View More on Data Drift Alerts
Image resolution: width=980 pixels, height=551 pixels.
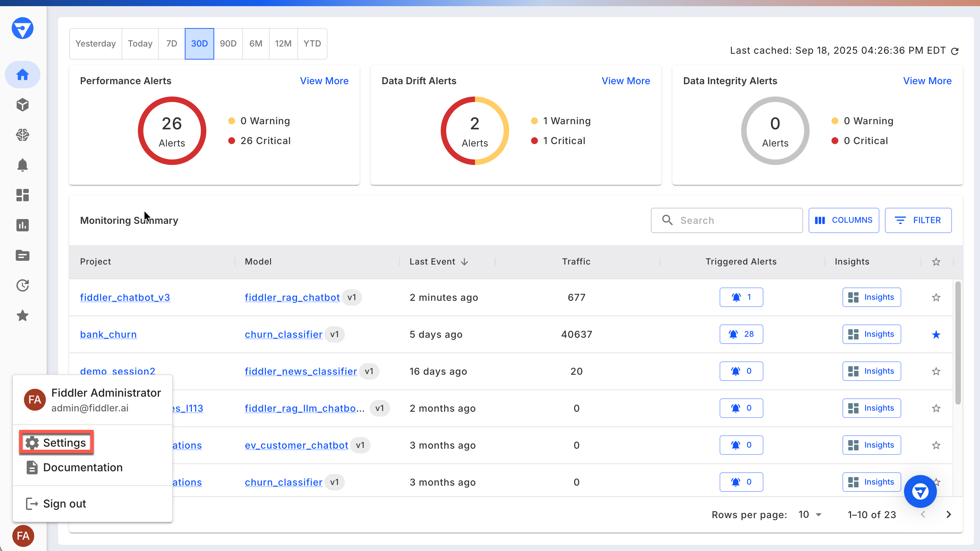click(626, 81)
